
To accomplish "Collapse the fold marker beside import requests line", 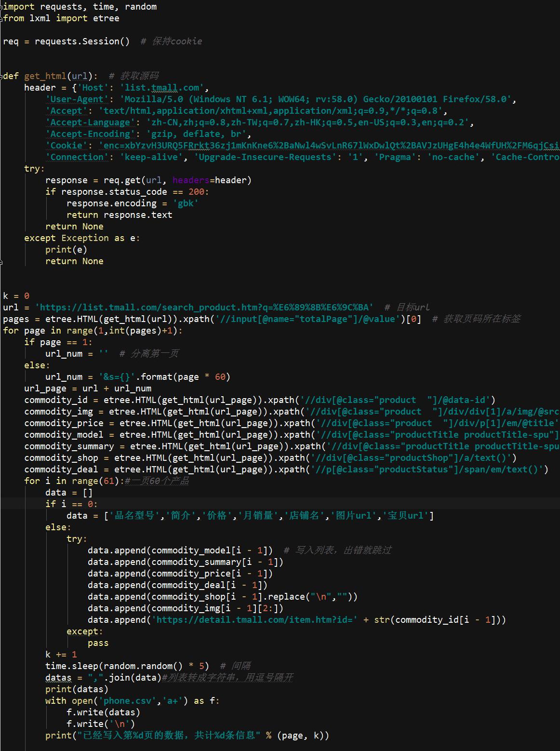I will tap(1, 7).
